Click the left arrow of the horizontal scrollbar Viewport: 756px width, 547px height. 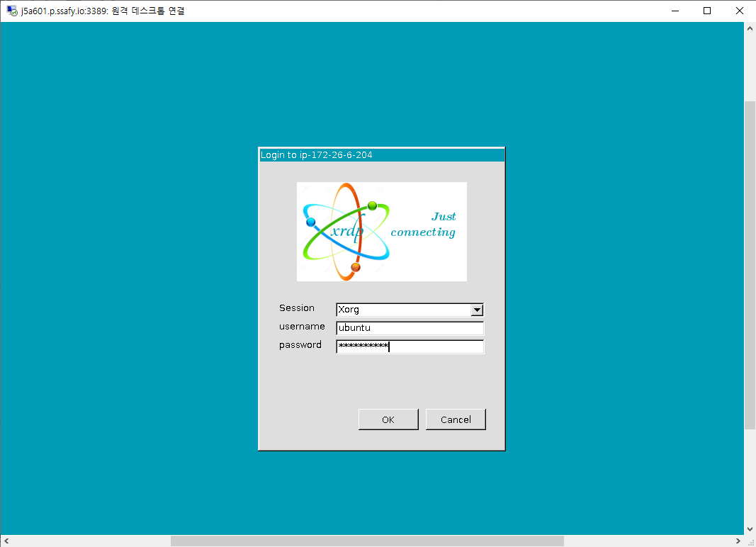point(6,541)
